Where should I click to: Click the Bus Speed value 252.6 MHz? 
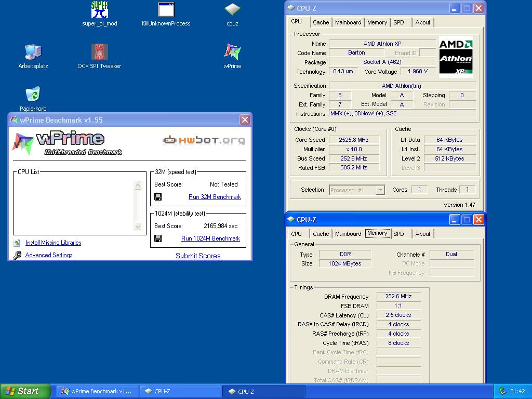coord(353,158)
